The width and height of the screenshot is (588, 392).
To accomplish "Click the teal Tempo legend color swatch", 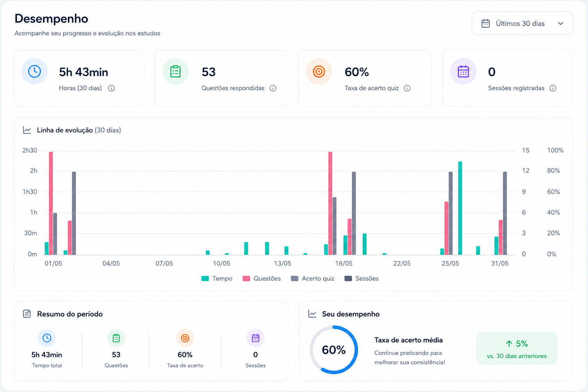I will point(205,278).
